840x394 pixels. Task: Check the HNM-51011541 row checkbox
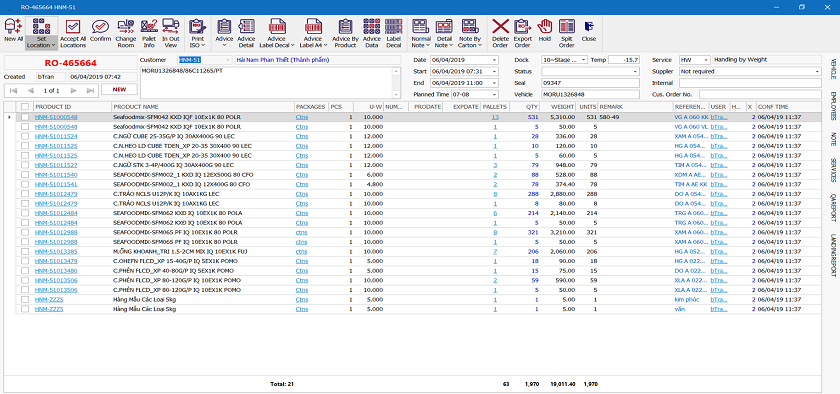(x=25, y=184)
